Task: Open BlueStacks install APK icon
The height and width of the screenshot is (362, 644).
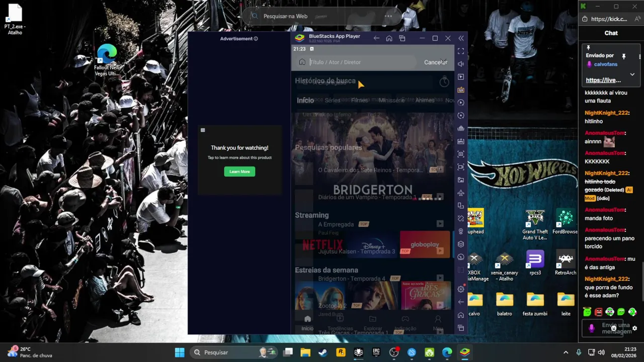Action: (461, 141)
